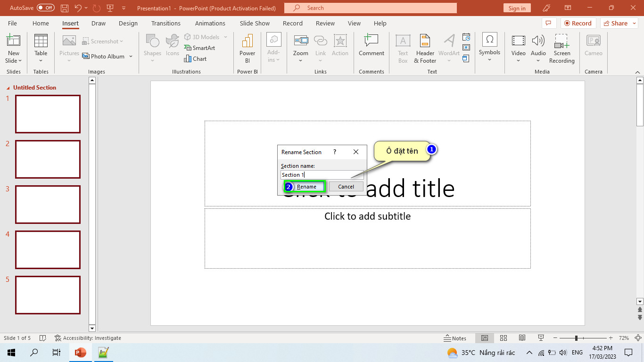This screenshot has height=362, width=644.
Task: Open the Zoom insert tool
Action: 301,48
